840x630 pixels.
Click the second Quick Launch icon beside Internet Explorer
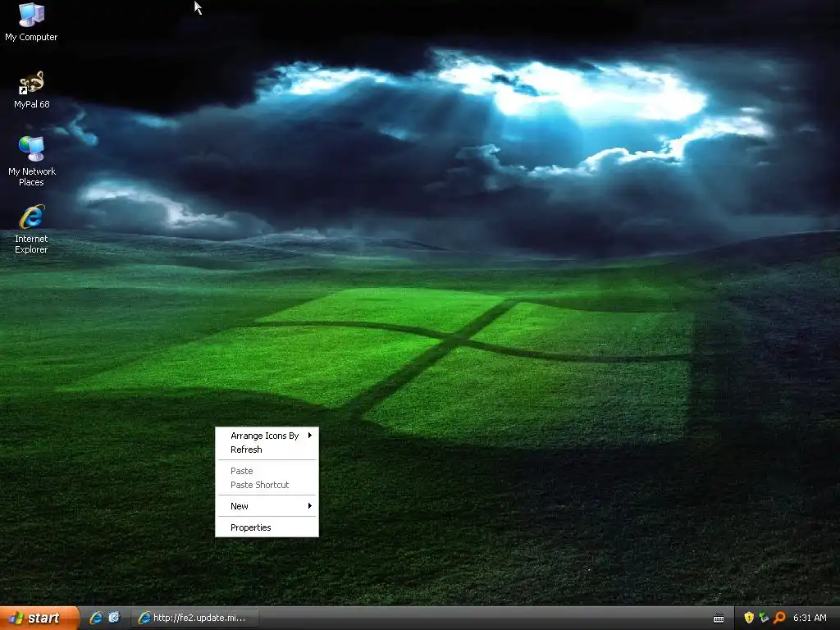114,618
